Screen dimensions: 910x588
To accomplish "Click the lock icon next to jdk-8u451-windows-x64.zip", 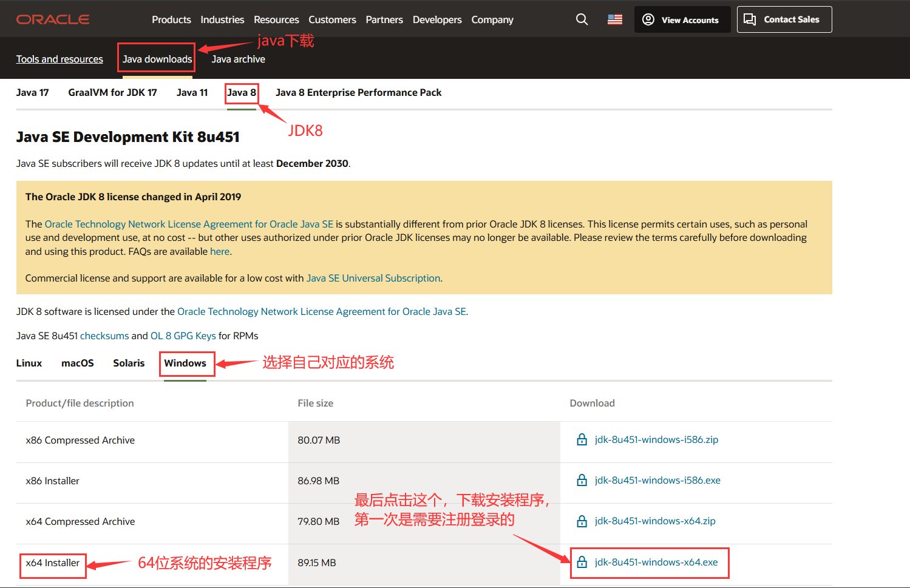I will pos(582,521).
